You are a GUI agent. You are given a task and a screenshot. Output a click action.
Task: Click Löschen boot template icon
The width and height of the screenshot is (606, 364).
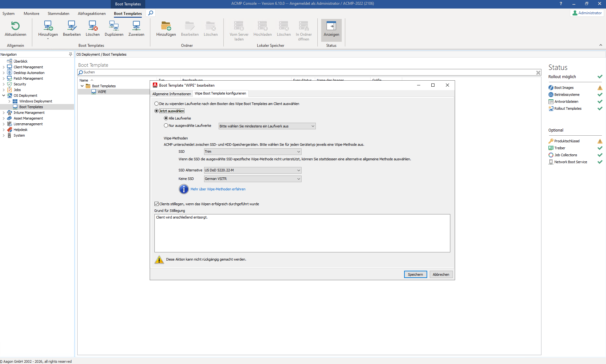[93, 26]
